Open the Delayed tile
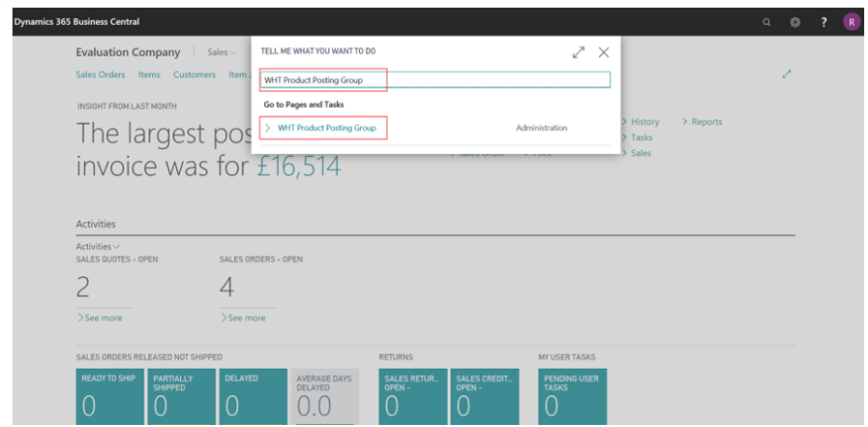 (x=254, y=397)
